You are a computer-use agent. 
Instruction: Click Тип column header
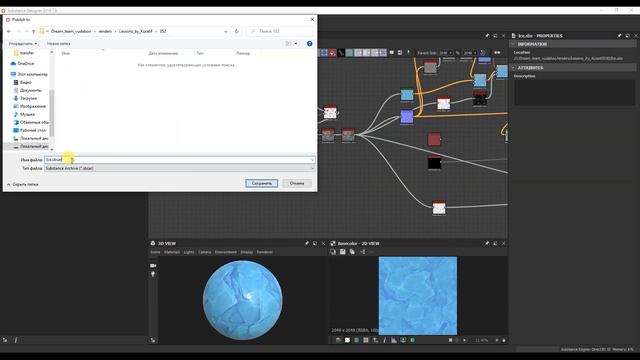[x=200, y=53]
